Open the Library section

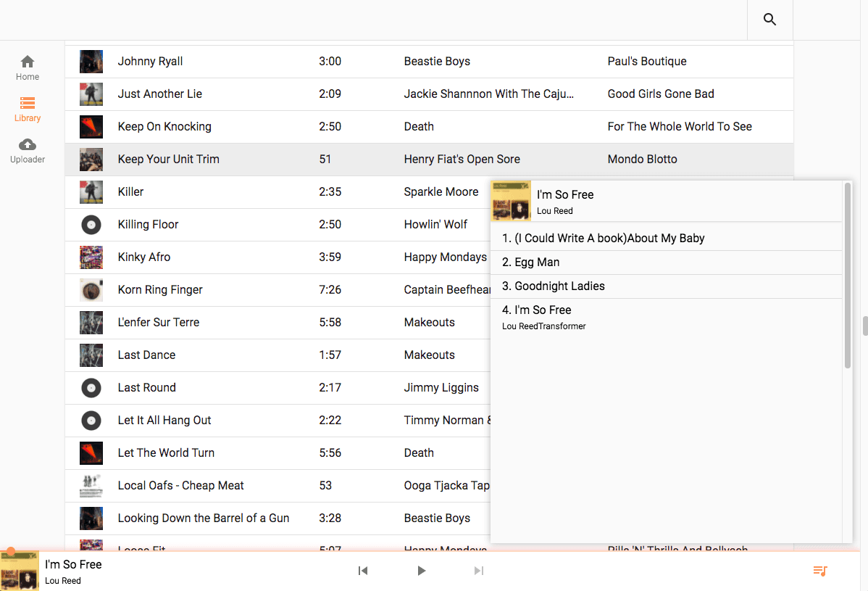pos(27,109)
